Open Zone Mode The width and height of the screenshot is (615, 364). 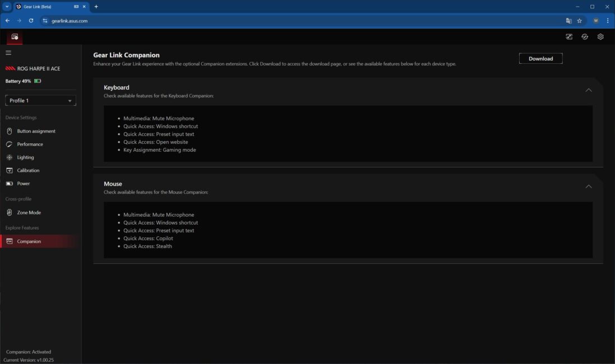[41, 212]
